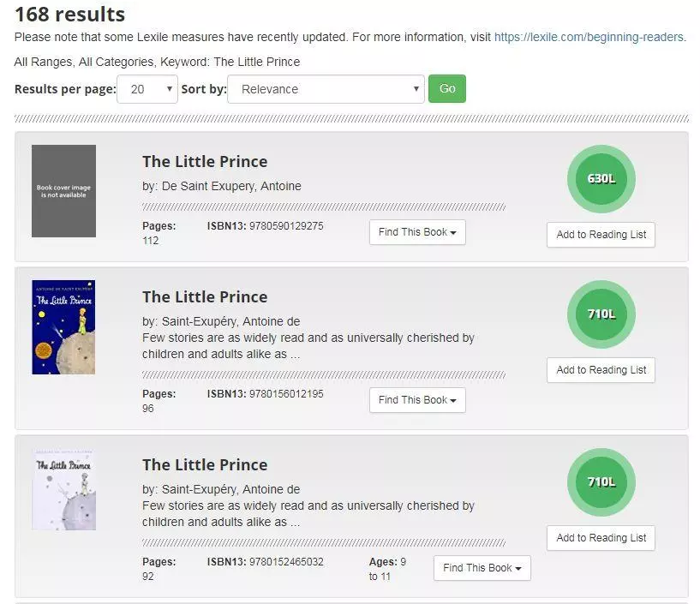Open the lexile.com beginning-readers link

(589, 37)
